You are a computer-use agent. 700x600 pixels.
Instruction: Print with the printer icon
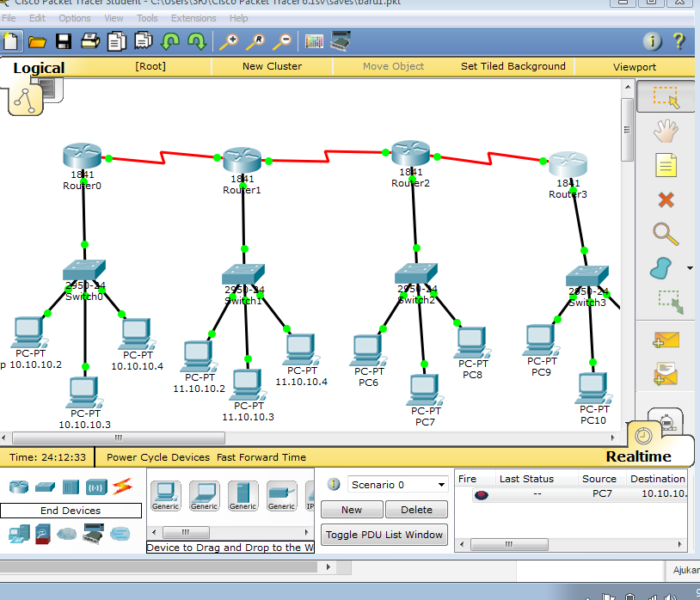90,41
